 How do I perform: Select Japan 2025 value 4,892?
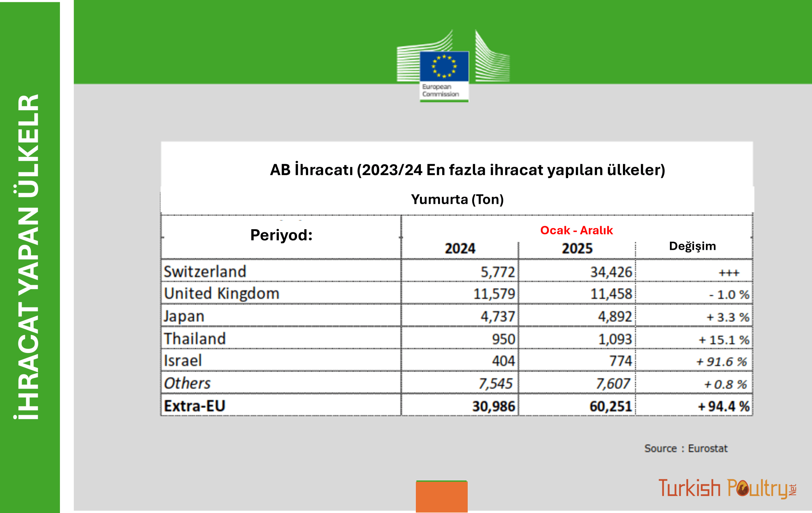tap(615, 316)
